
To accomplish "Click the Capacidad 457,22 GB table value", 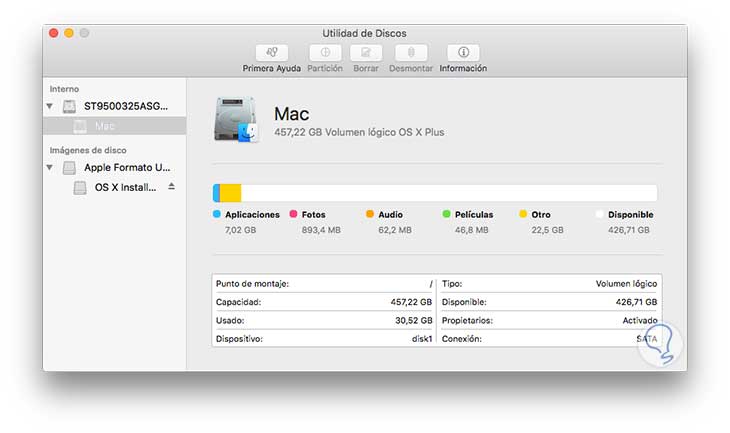I will (411, 302).
